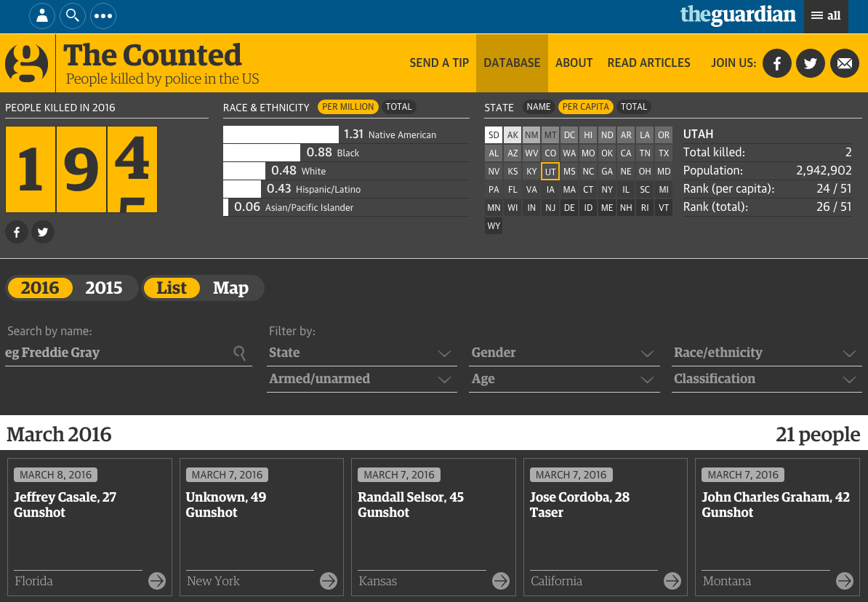Select the FL state tile

click(513, 190)
